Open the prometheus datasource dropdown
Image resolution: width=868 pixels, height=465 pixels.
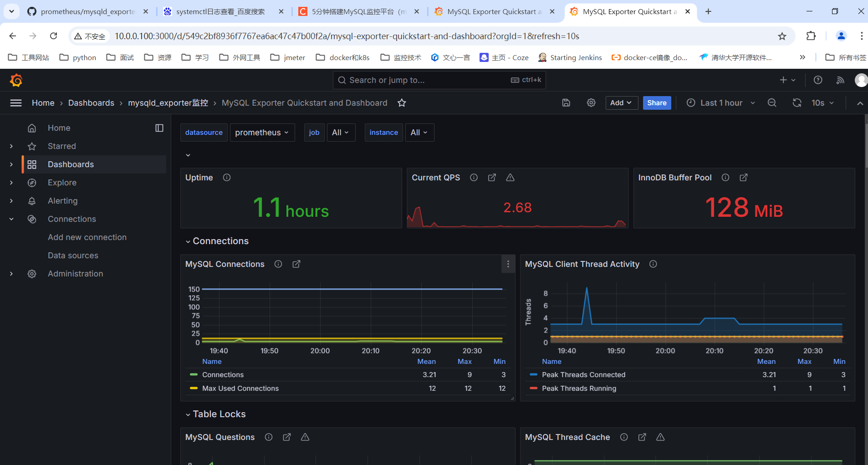[x=262, y=133]
